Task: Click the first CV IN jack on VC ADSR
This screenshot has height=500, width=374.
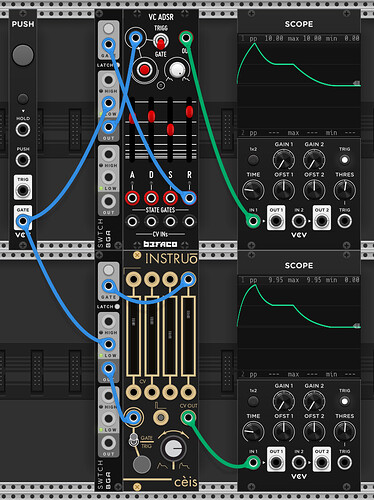Action: [132, 221]
